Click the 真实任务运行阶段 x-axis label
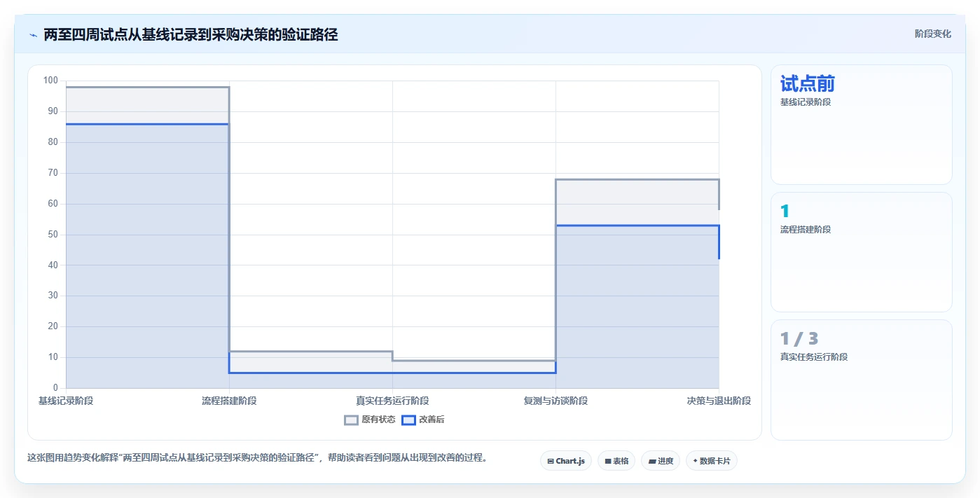Viewport: 980px width, 498px height. 392,401
